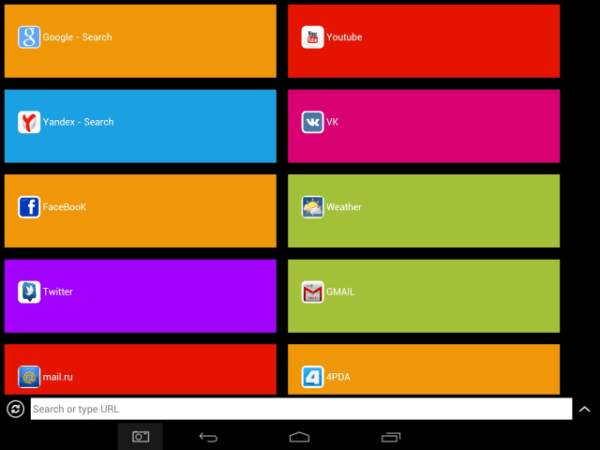Select the 'mail.ru' tile label
The image size is (600, 450).
click(57, 377)
